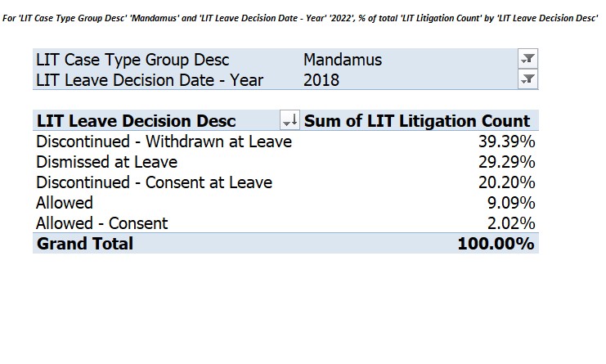
Task: Select the 'Grand Total' row label
Action: [x=85, y=244]
